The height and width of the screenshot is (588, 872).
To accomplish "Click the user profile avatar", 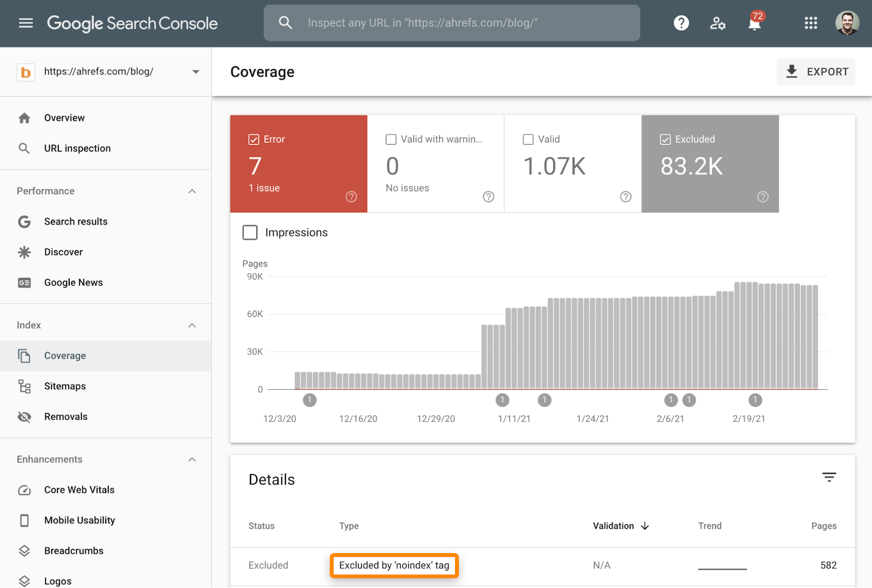I will click(x=847, y=23).
